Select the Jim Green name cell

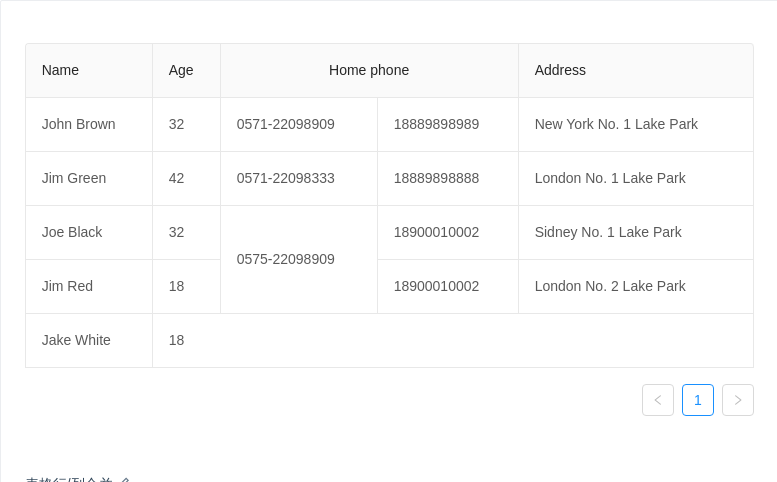point(89,178)
